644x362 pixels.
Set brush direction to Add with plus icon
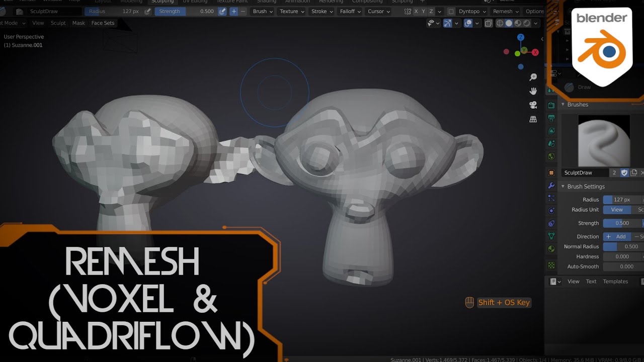[233, 11]
